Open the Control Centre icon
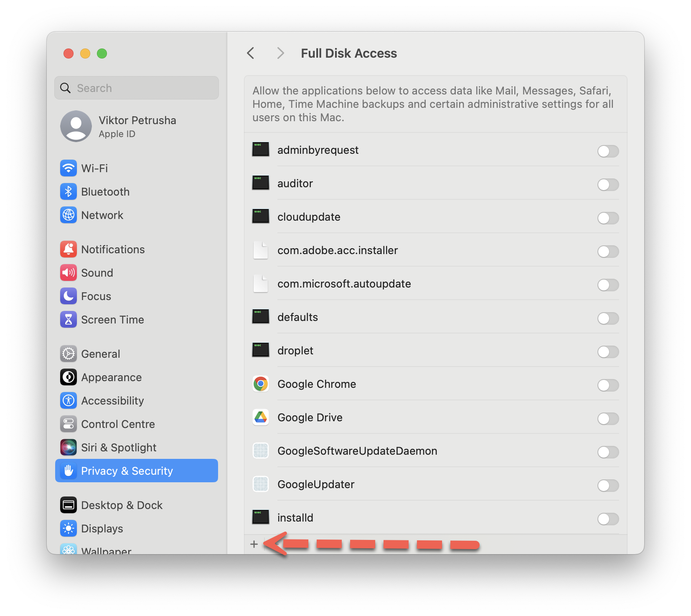This screenshot has height=616, width=691. 69,424
